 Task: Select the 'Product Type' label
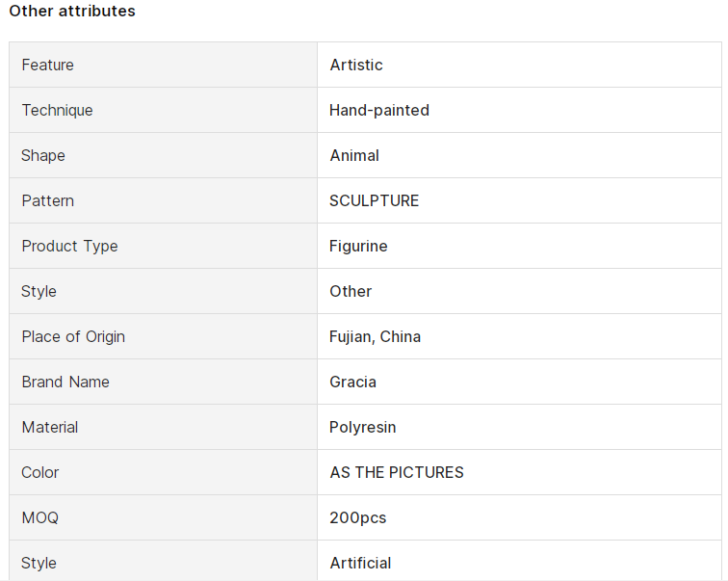pyautogui.click(x=69, y=246)
